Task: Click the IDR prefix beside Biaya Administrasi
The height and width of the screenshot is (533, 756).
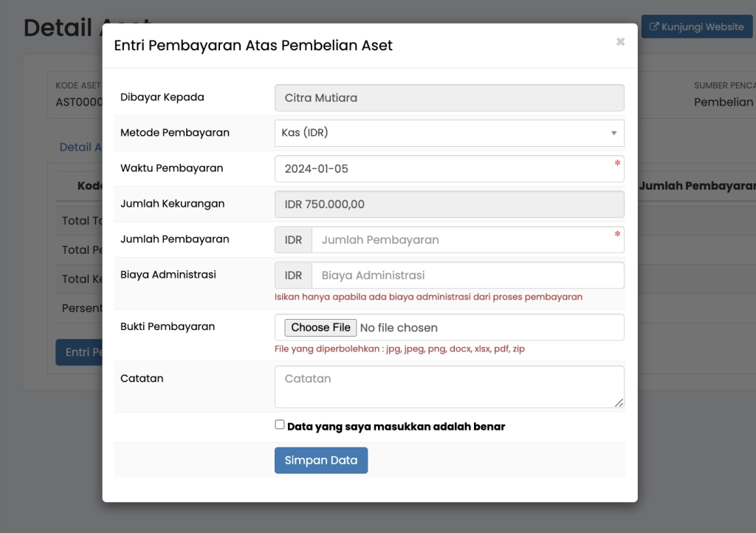Action: 293,275
